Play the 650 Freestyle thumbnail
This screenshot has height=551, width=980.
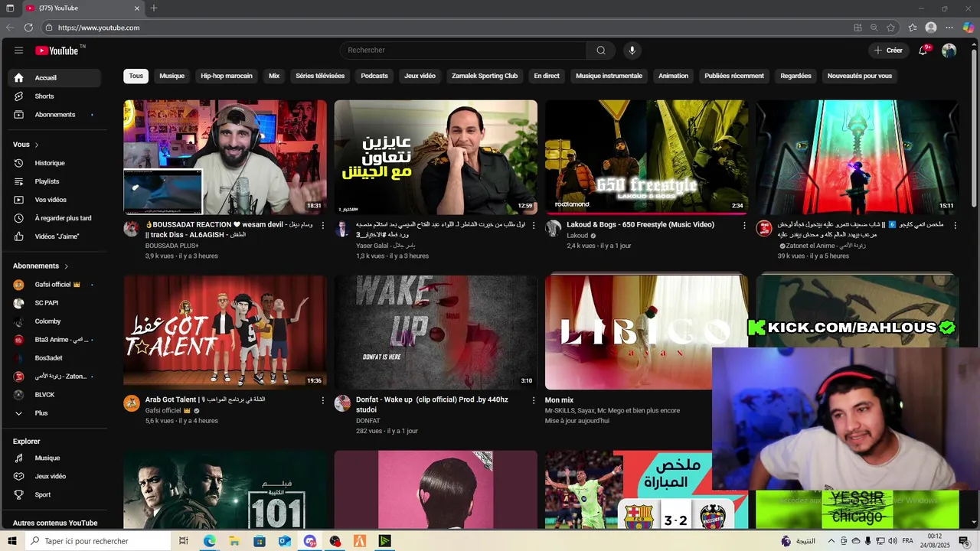click(646, 157)
